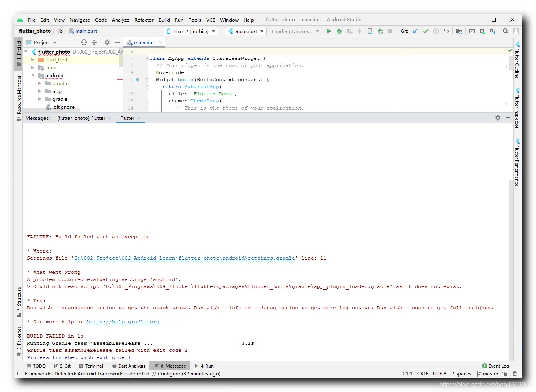
Task: Locate current file with the crosshair icon
Action: pyautogui.click(x=84, y=42)
